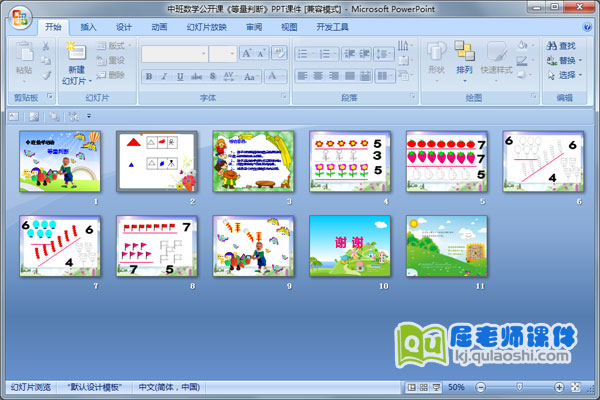Click the zoom slider handle
Image resolution: width=600 pixels, height=400 pixels.
click(x=520, y=387)
